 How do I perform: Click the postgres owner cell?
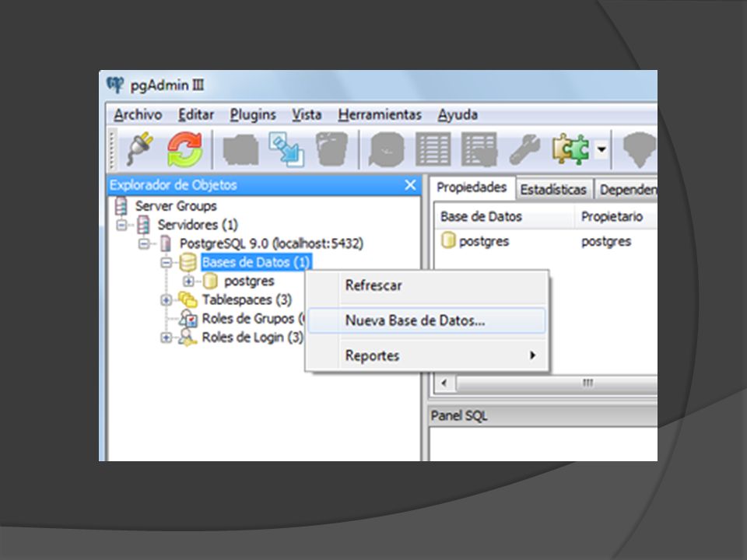(x=606, y=241)
